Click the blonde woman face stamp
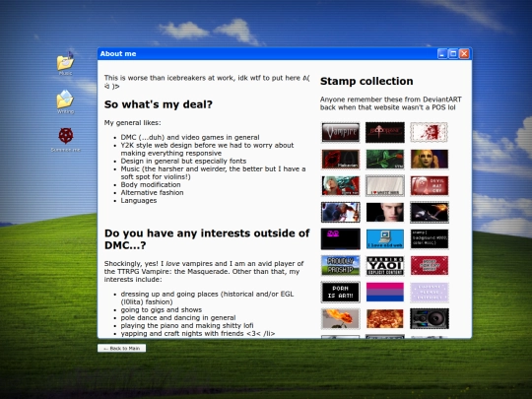Screen dimensions: 532x399 [x=430, y=160]
